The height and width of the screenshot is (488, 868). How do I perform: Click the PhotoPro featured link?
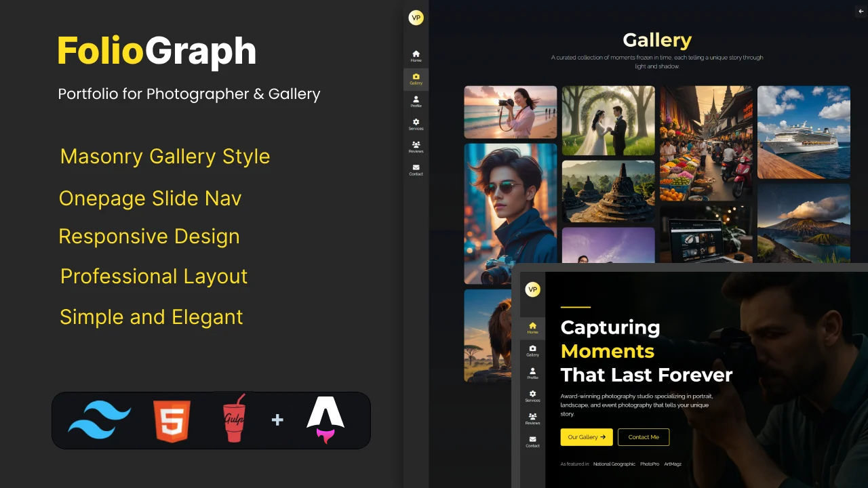pos(649,464)
